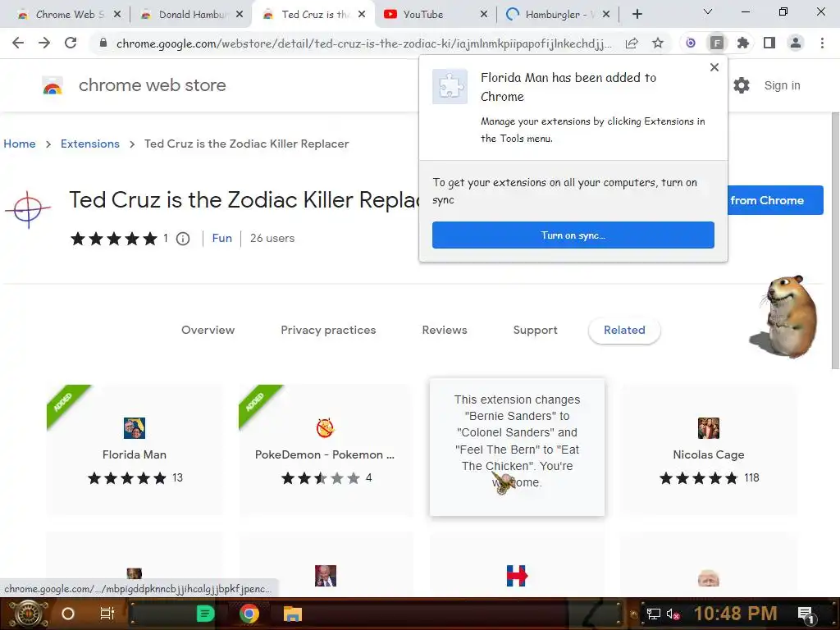Image resolution: width=840 pixels, height=630 pixels.
Task: Open the Fun category link
Action: point(221,239)
